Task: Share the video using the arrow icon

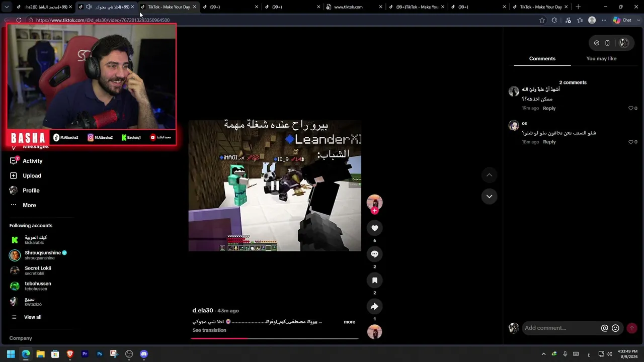Action: 374,307
